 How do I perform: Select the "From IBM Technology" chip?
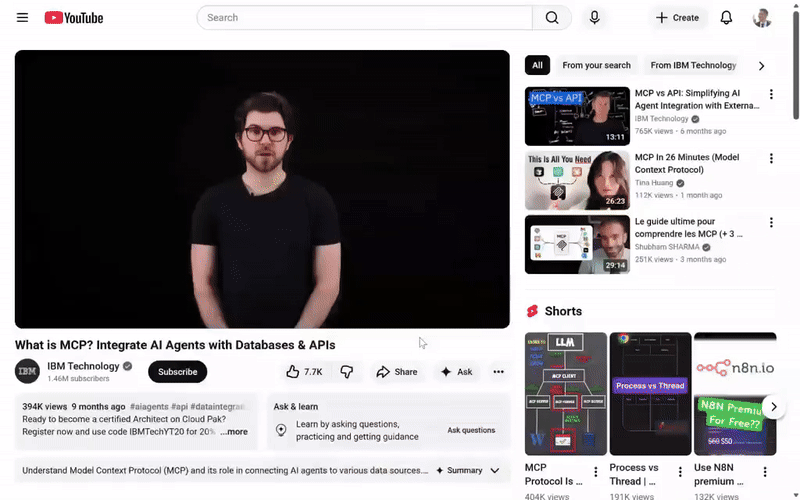coord(693,66)
